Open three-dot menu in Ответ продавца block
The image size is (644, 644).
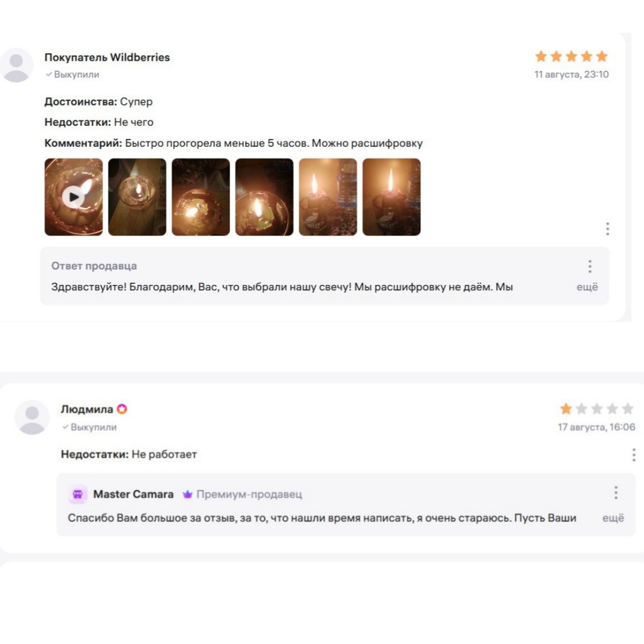tap(590, 267)
